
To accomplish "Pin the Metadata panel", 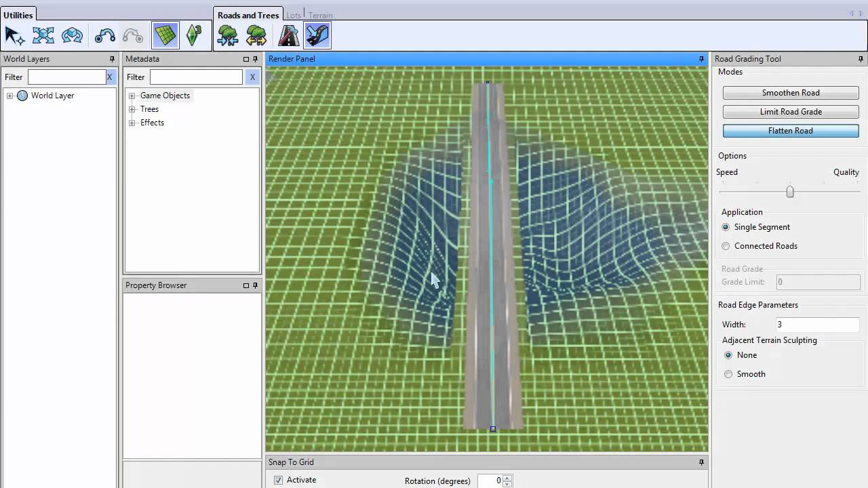I will coord(256,59).
